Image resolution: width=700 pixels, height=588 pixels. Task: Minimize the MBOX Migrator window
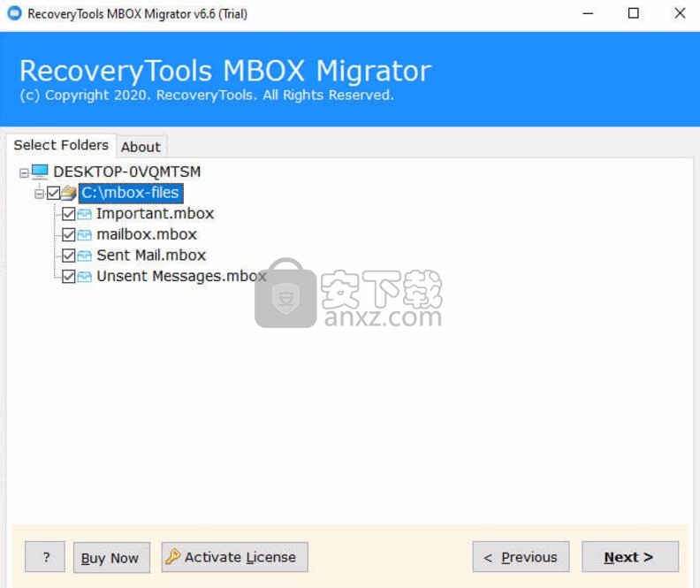click(588, 13)
